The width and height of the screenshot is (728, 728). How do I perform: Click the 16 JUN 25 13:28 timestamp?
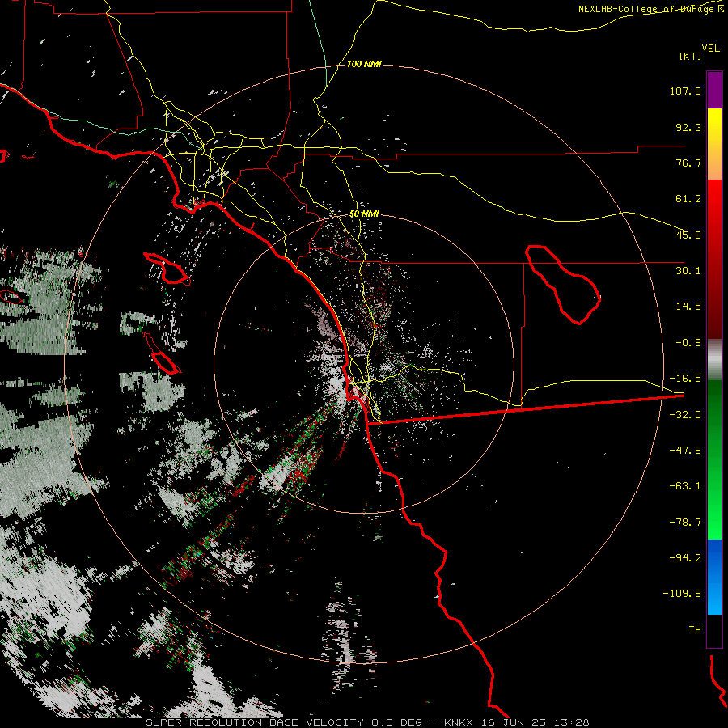(x=534, y=722)
